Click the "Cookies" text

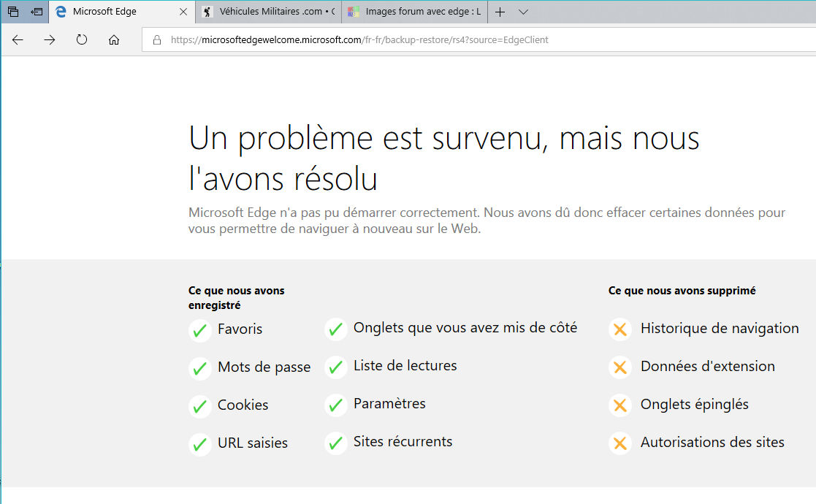click(243, 405)
